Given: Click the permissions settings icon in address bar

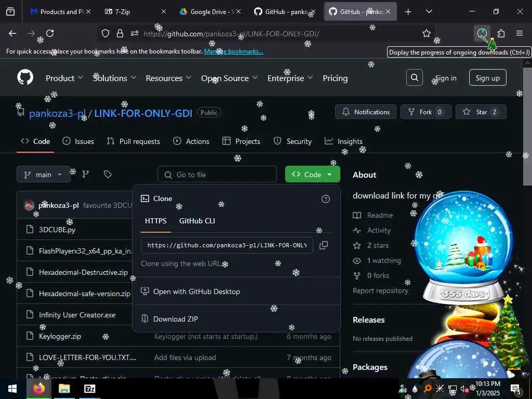Looking at the screenshot, I should (x=135, y=33).
